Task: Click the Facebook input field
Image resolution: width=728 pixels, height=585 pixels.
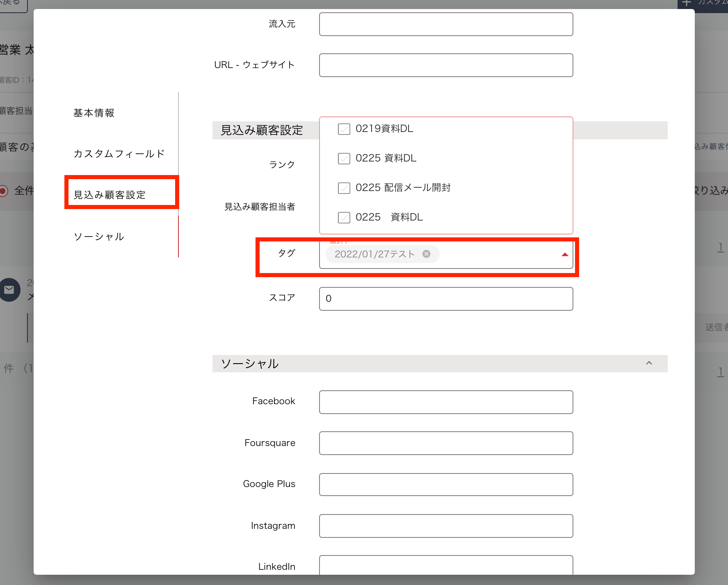Action: click(446, 402)
